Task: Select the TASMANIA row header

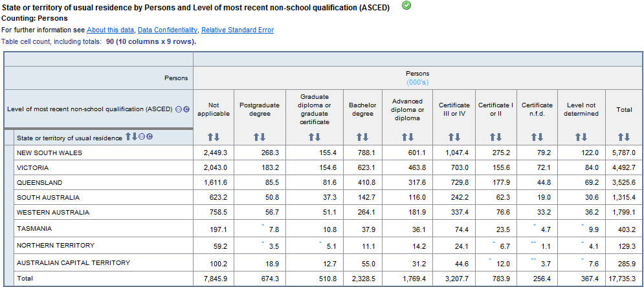Action: (34, 228)
